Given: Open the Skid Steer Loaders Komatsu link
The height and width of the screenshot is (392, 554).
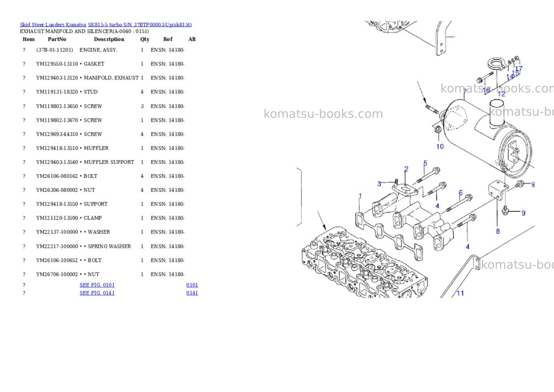Looking at the screenshot, I should pos(53,25).
